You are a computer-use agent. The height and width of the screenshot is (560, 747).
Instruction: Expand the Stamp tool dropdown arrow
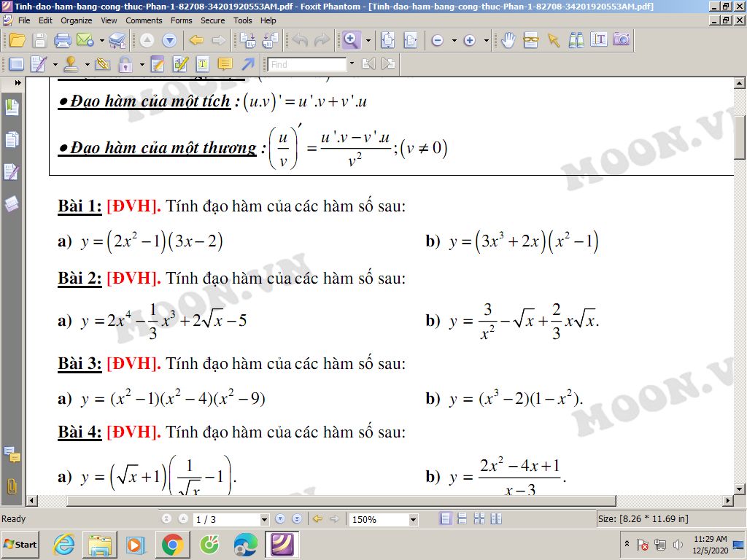point(88,64)
